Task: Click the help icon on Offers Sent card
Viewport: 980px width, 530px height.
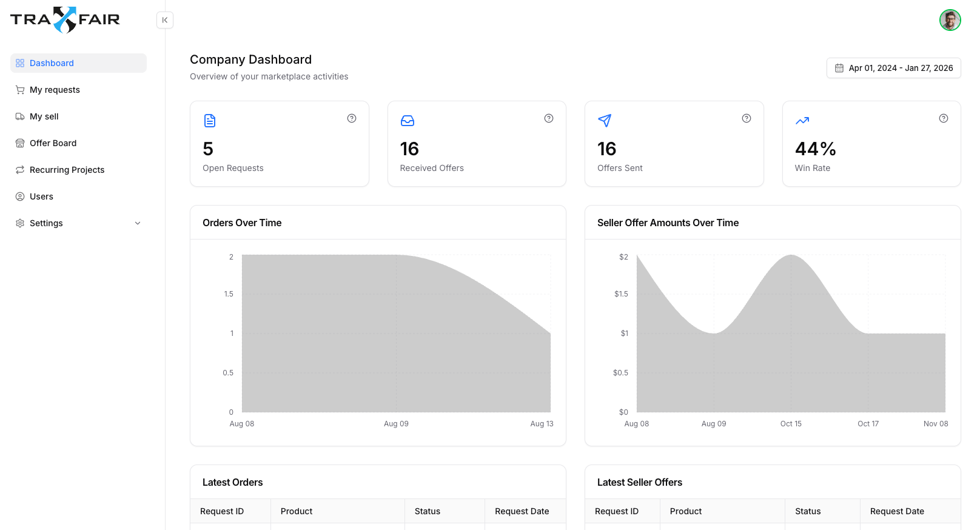Action: click(x=747, y=118)
